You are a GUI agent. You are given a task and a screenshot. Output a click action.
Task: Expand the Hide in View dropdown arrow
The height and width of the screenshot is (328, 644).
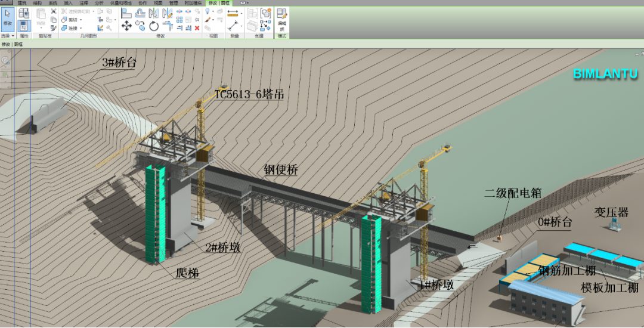pyautogui.click(x=213, y=11)
